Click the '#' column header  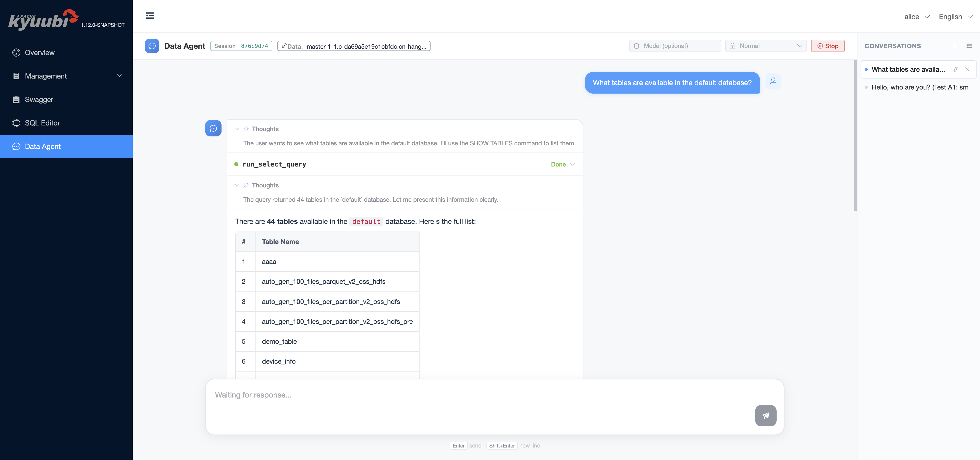245,242
